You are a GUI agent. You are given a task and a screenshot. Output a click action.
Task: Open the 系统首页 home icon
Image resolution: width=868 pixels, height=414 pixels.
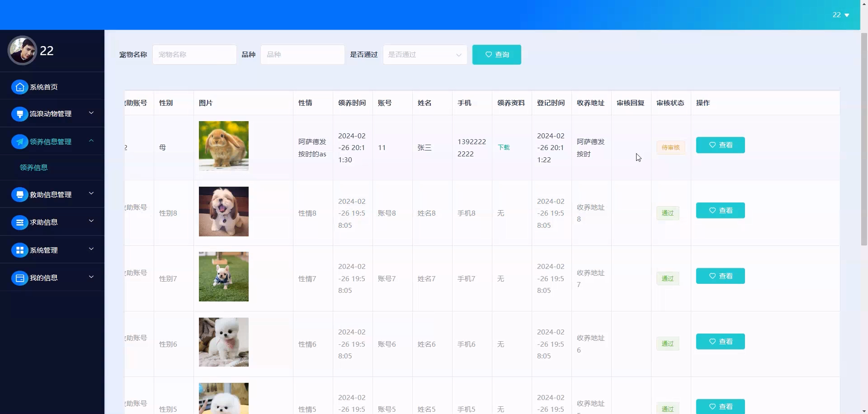pos(19,87)
